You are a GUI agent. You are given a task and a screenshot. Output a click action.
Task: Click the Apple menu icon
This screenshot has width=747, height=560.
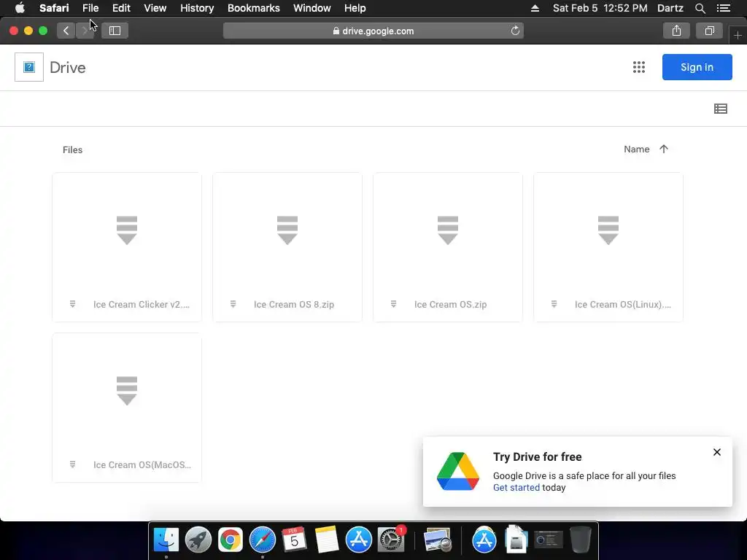point(20,8)
